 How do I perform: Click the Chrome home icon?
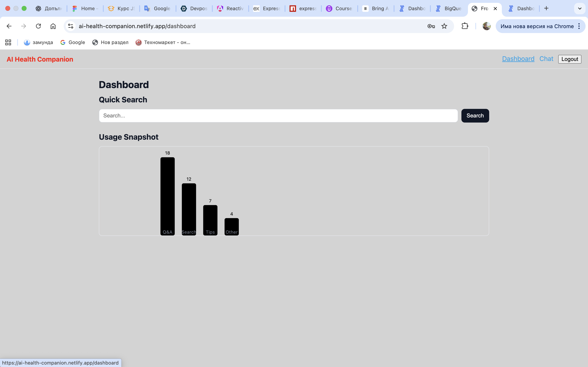pyautogui.click(x=53, y=26)
